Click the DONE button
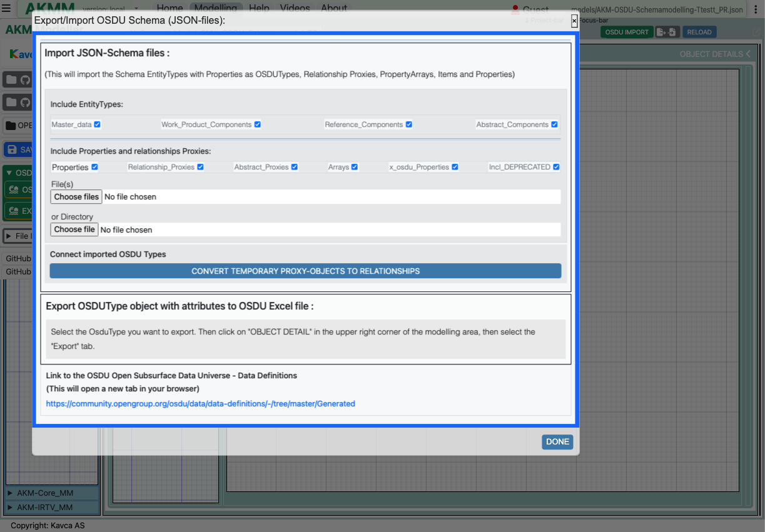Viewport: 765px width, 532px height. pyautogui.click(x=557, y=442)
